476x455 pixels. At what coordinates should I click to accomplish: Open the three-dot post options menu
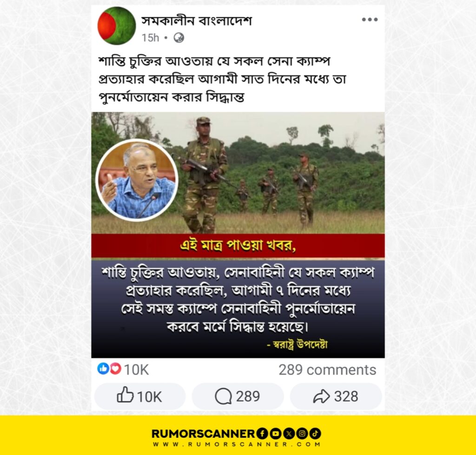[x=370, y=20]
